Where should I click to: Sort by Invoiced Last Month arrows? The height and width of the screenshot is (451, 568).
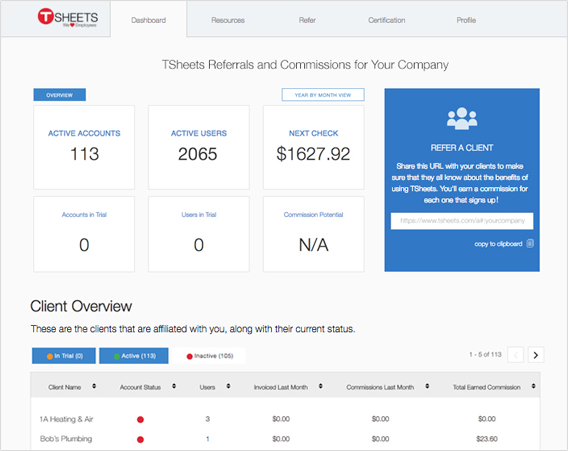(321, 386)
